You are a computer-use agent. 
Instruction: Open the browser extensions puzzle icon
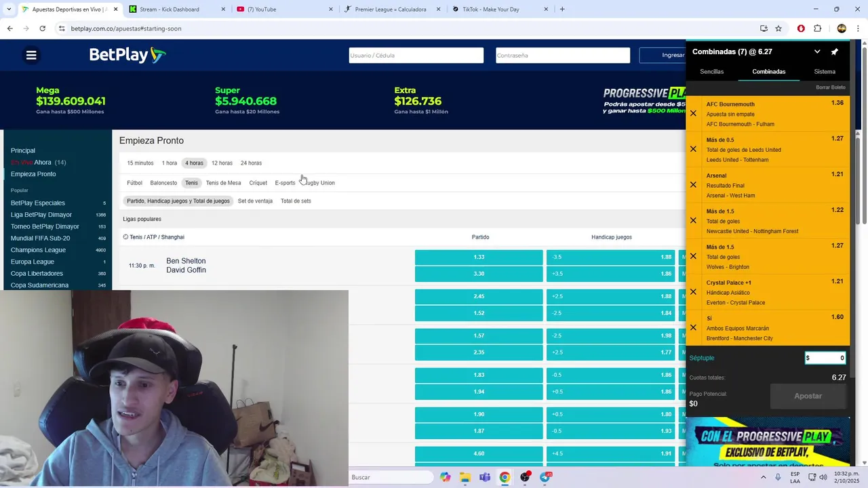(x=817, y=28)
